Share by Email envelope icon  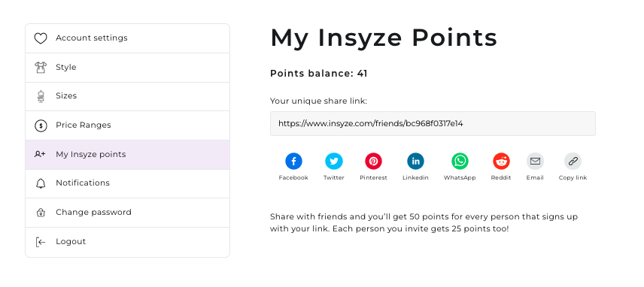click(535, 161)
